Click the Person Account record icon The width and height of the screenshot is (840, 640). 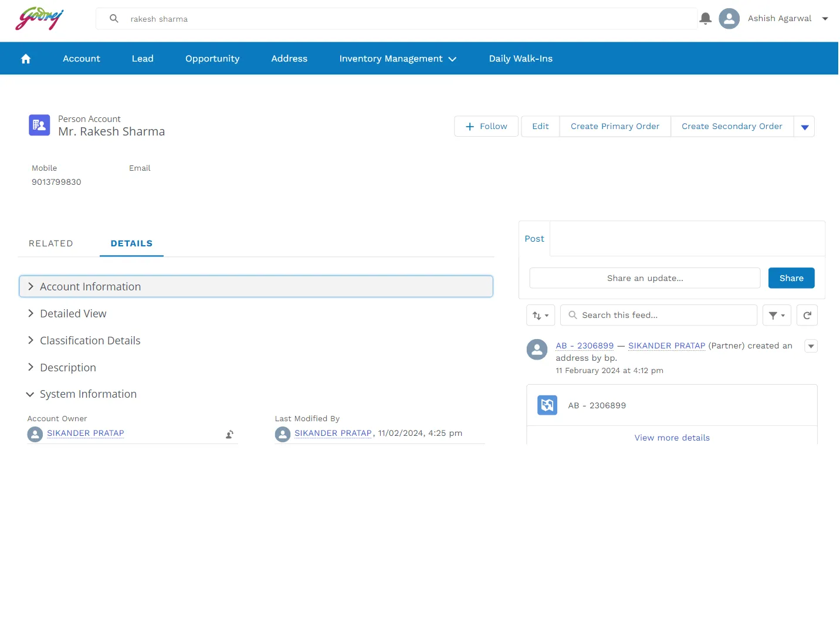click(x=39, y=125)
